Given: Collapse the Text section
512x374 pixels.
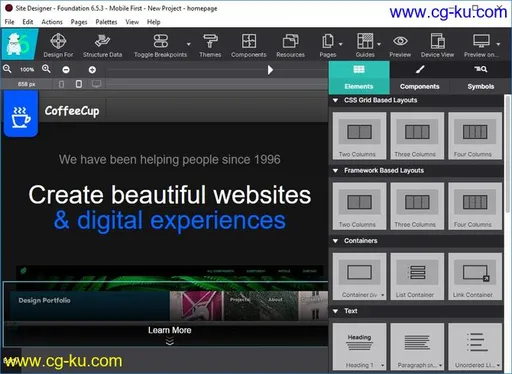Looking at the screenshot, I should tap(336, 311).
